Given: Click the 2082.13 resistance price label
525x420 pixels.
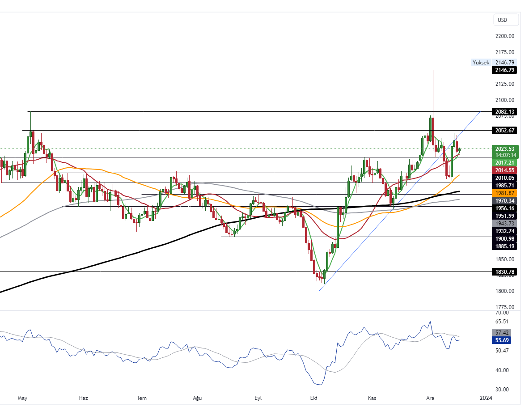Looking at the screenshot, I should pyautogui.click(x=504, y=112).
